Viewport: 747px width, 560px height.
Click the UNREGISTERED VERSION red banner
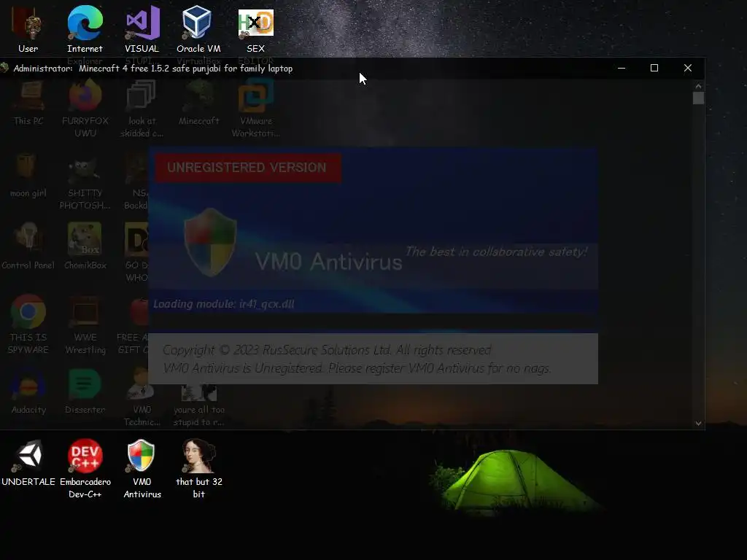(248, 168)
